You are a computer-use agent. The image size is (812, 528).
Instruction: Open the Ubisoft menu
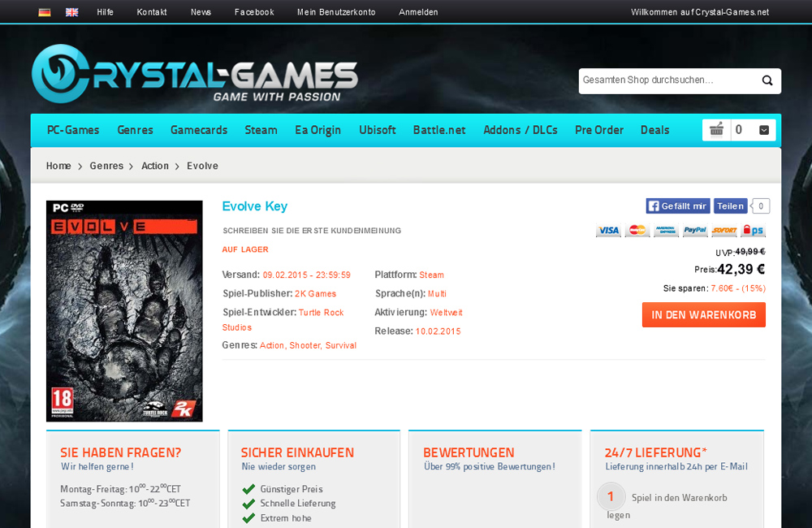(x=378, y=130)
